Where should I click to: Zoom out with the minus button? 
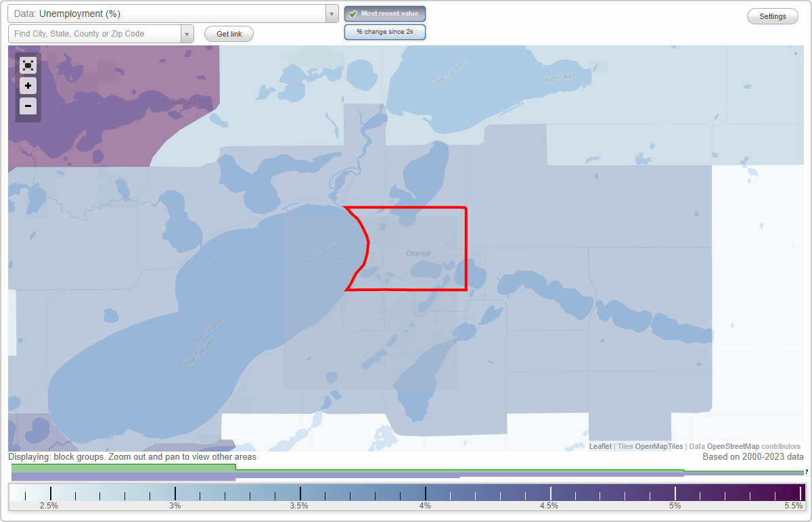[x=28, y=106]
